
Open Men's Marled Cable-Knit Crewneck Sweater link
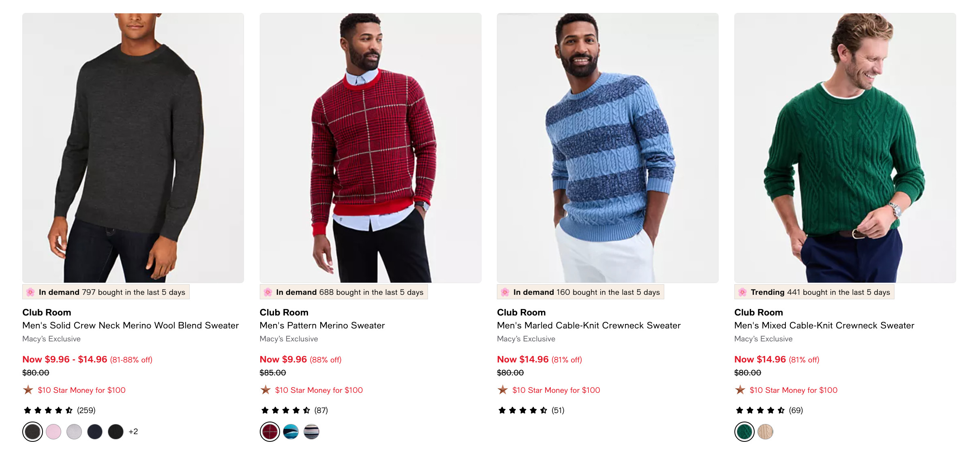click(x=589, y=326)
